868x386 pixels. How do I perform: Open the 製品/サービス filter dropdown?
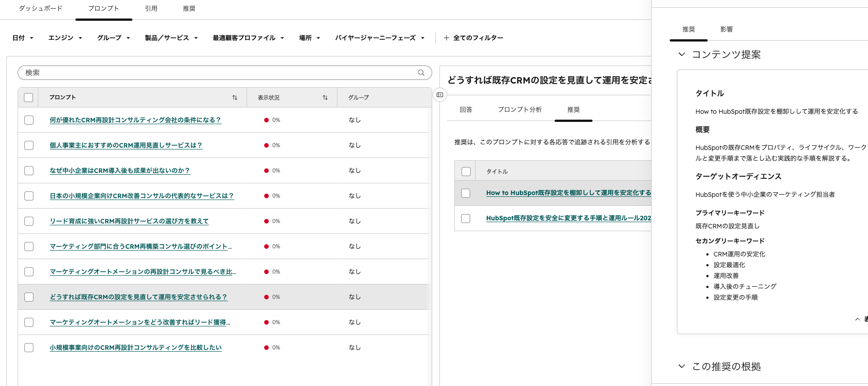click(x=172, y=38)
